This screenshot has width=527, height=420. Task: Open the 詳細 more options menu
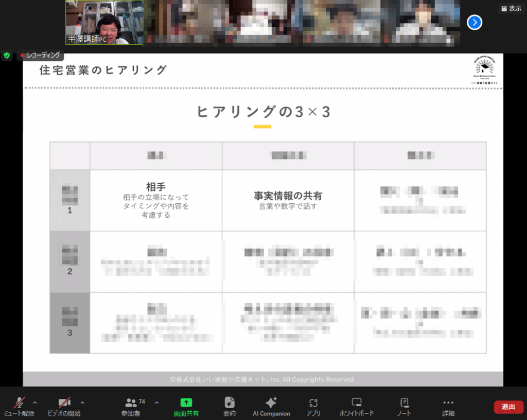[x=448, y=406]
